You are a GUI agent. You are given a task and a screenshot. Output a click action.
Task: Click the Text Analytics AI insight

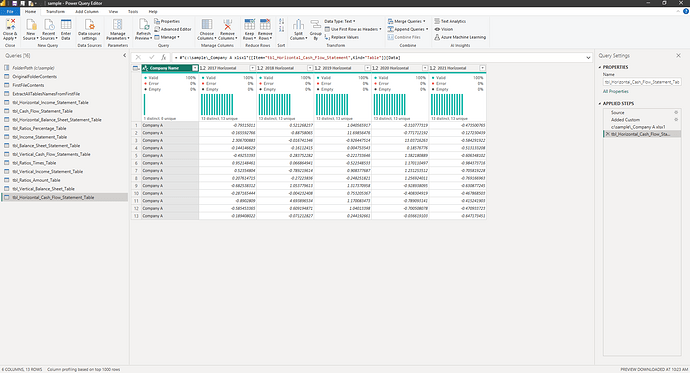pos(450,21)
